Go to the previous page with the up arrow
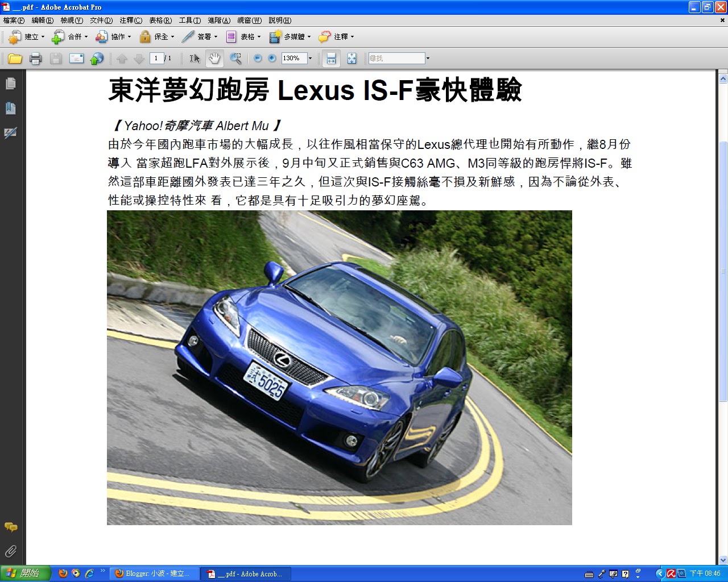The height and width of the screenshot is (582, 728). pos(122,59)
